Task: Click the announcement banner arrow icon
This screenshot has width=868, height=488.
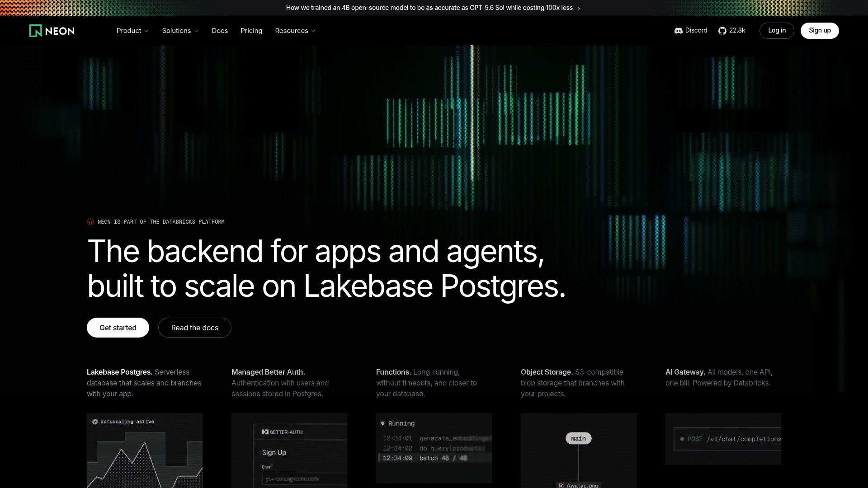Action: pos(579,8)
